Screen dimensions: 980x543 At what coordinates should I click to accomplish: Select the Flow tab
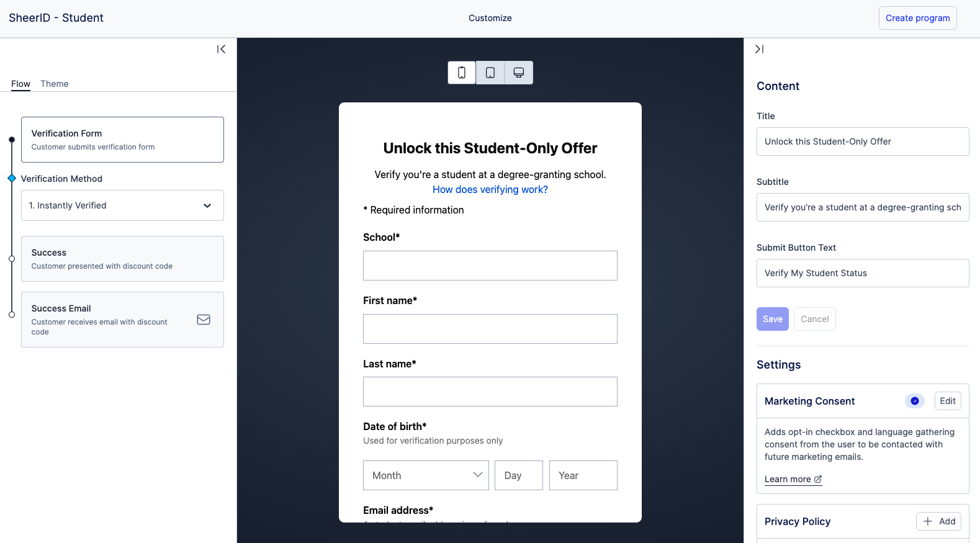click(20, 84)
